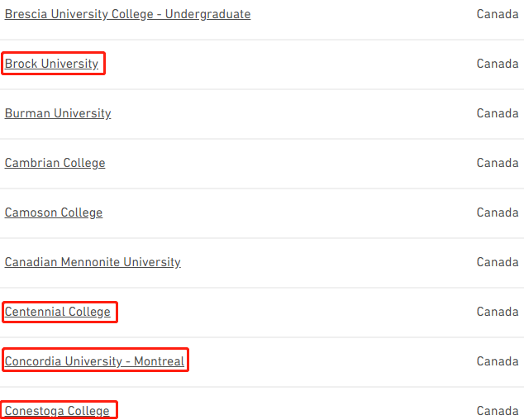Click Canada text in Brescia row

coord(498,14)
